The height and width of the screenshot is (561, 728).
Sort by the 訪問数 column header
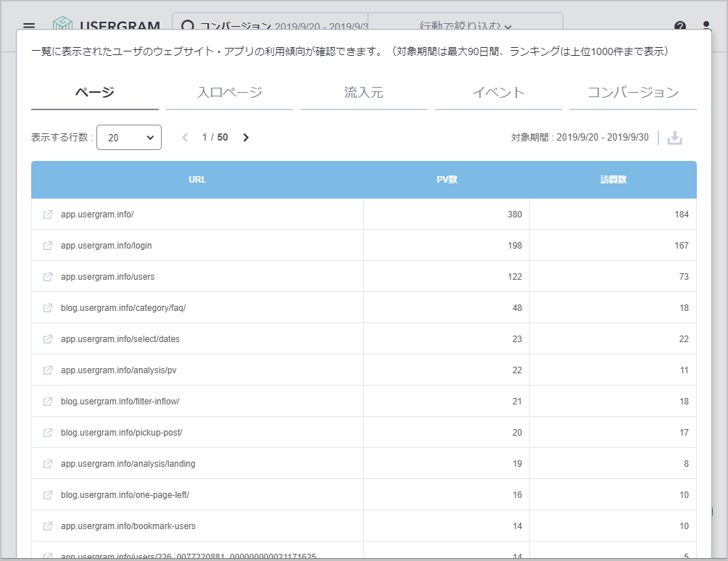613,180
